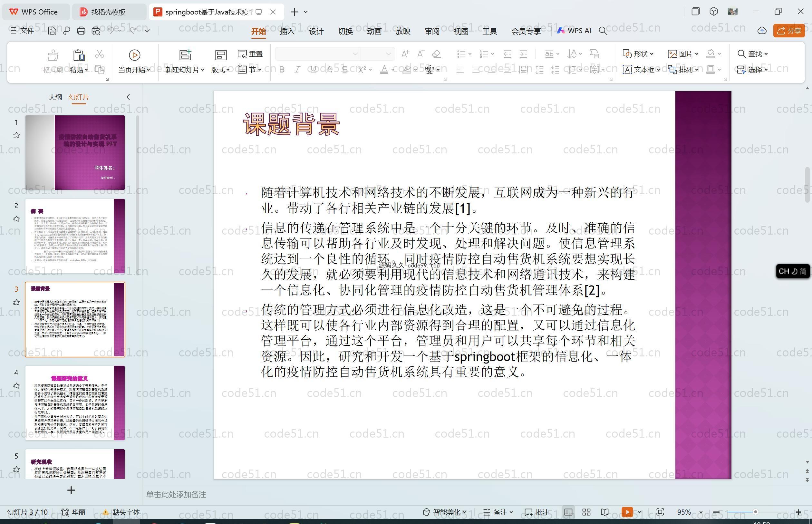The height and width of the screenshot is (524, 812).
Task: Open the Design ribbon tab
Action: click(316, 31)
